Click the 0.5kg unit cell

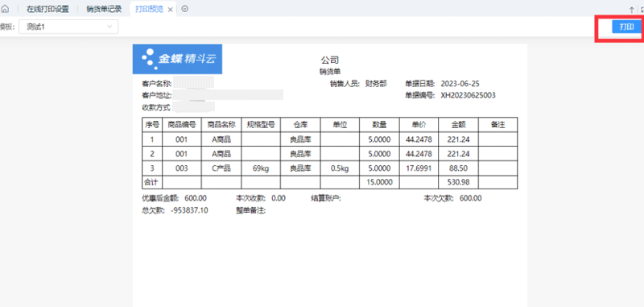pyautogui.click(x=340, y=168)
